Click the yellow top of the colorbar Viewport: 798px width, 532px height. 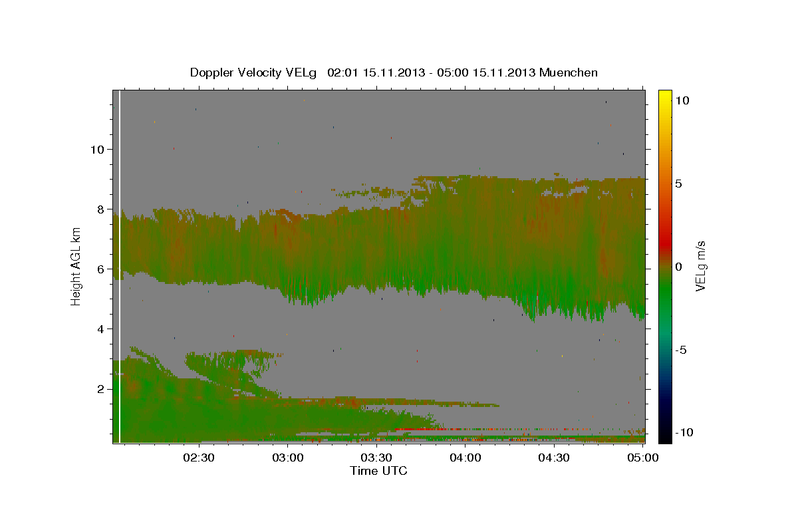pos(664,94)
